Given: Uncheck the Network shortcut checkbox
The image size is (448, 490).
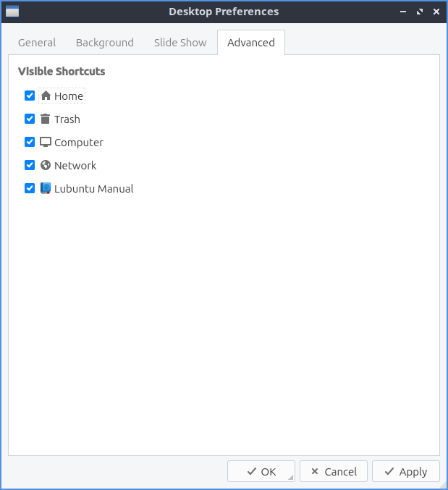Looking at the screenshot, I should (x=30, y=166).
